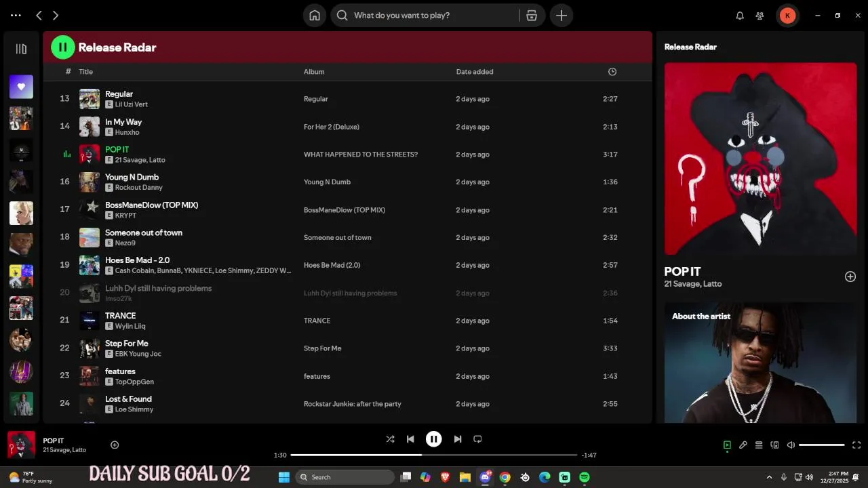Image resolution: width=868 pixels, height=488 pixels.
Task: Open the play queue
Action: 759,445
